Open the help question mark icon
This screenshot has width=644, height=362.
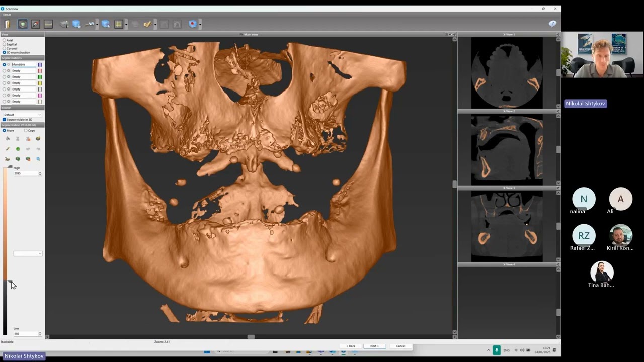pyautogui.click(x=552, y=24)
